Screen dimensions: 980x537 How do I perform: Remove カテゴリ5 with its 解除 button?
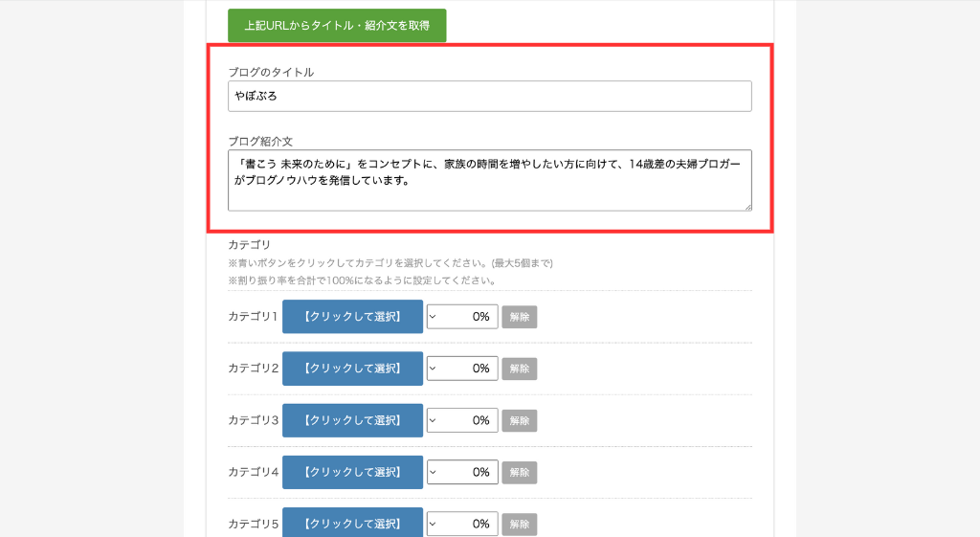pos(520,524)
